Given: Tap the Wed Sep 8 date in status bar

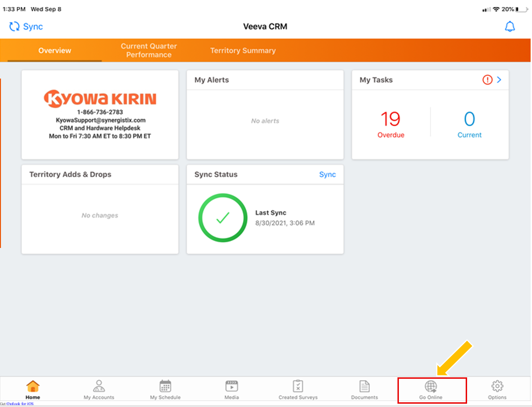Looking at the screenshot, I should [x=46, y=9].
